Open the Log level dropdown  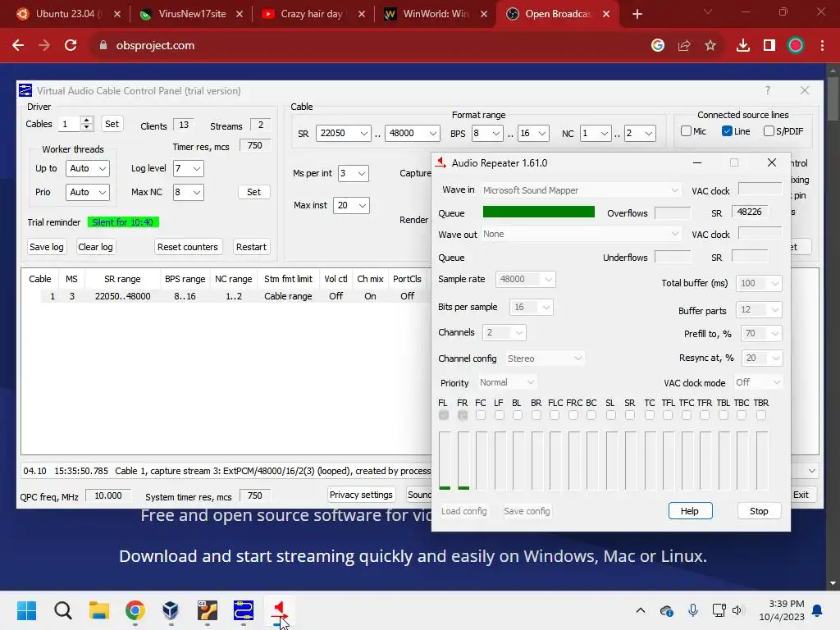189,168
